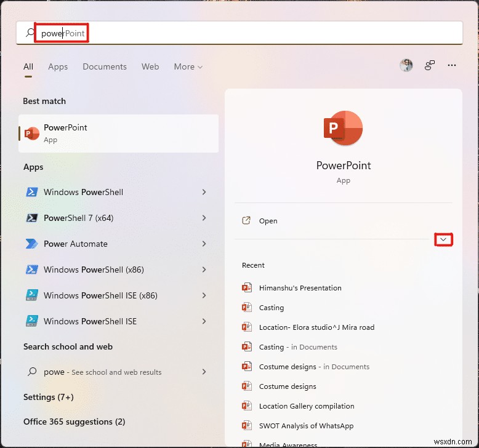479x448 pixels.
Task: Expand Windows PowerShell ISE (x86) arrow
Action: [204, 295]
